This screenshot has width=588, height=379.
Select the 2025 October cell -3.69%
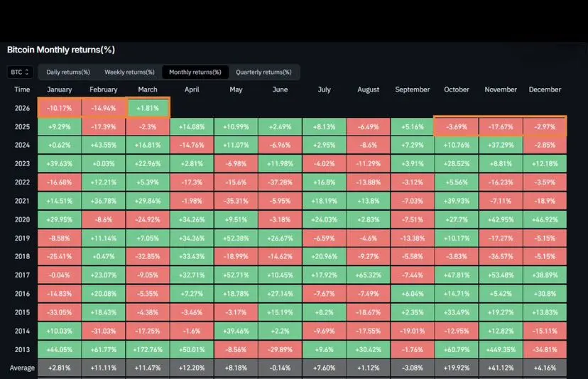(457, 127)
